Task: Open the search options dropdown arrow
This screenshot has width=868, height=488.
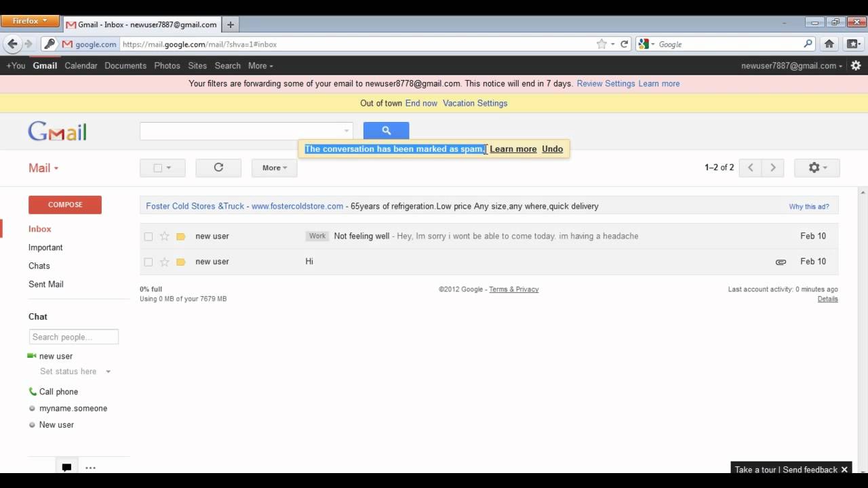Action: 347,131
